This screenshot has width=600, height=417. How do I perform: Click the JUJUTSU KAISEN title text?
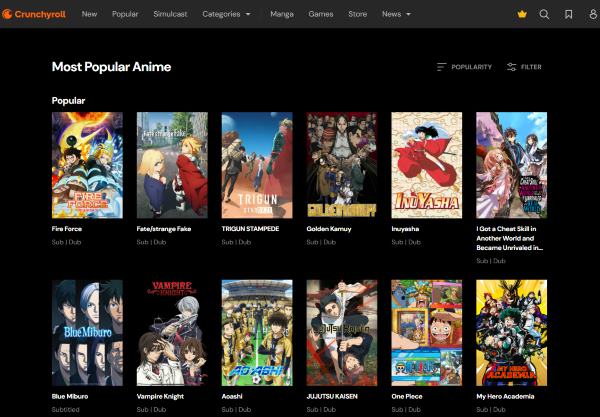(x=332, y=396)
